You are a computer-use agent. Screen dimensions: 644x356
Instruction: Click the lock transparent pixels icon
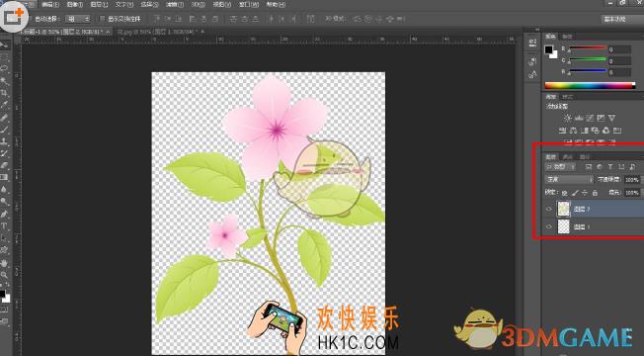click(x=565, y=193)
